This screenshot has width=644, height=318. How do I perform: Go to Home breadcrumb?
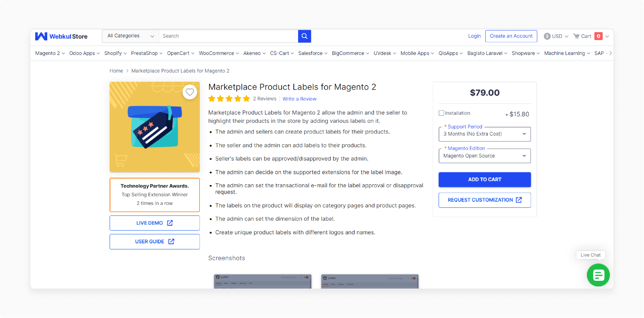click(x=116, y=71)
